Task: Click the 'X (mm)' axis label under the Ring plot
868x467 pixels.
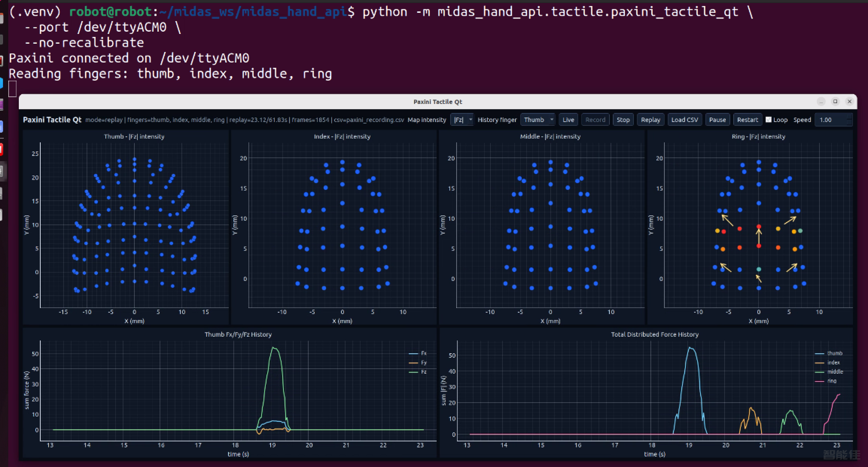Action: [x=758, y=321]
